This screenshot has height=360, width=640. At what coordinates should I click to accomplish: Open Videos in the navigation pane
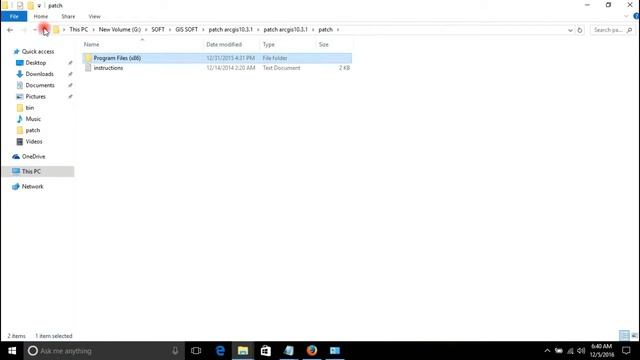pos(33,142)
